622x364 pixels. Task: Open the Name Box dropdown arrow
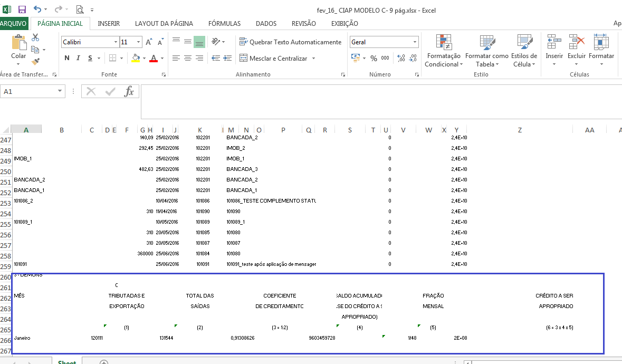tap(60, 92)
